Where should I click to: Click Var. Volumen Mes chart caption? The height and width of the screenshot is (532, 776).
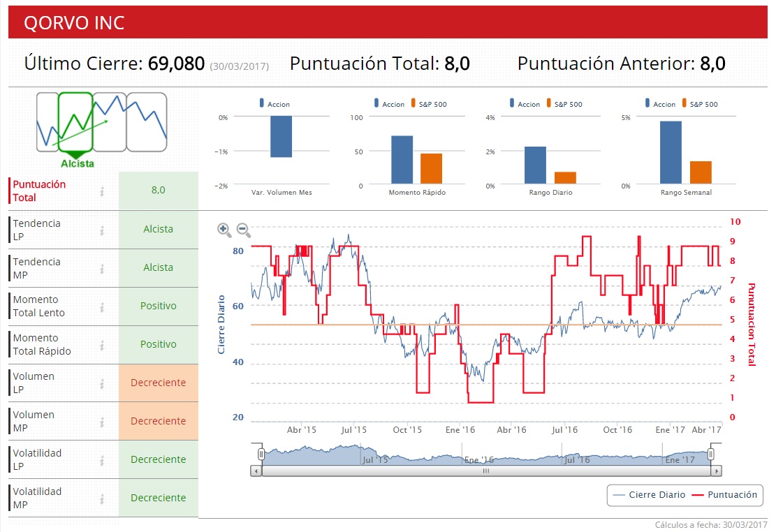281,193
